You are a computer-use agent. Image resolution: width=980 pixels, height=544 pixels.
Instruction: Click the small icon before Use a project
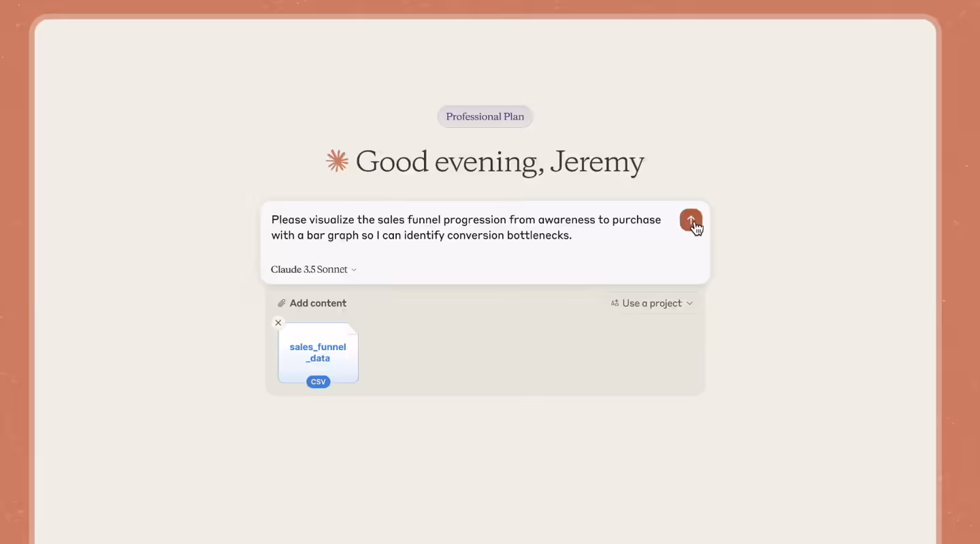click(x=615, y=303)
